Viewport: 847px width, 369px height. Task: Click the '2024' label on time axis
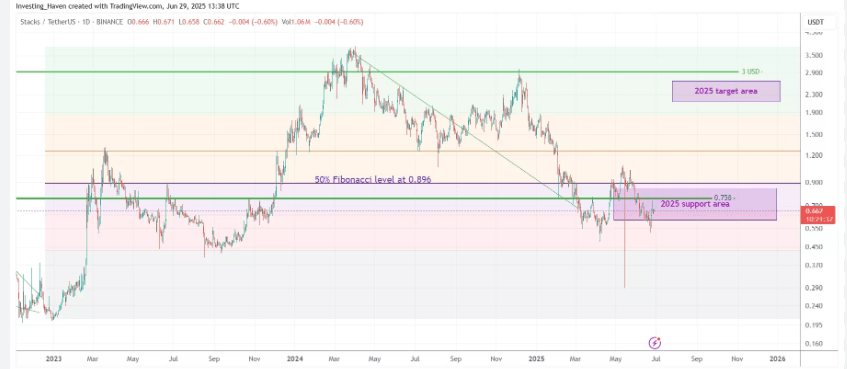point(294,358)
